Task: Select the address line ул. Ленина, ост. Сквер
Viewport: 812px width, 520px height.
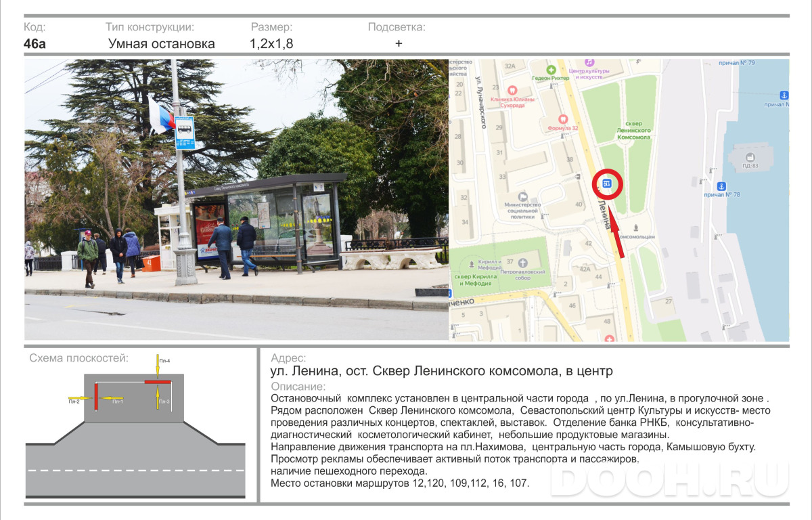Action: (441, 371)
